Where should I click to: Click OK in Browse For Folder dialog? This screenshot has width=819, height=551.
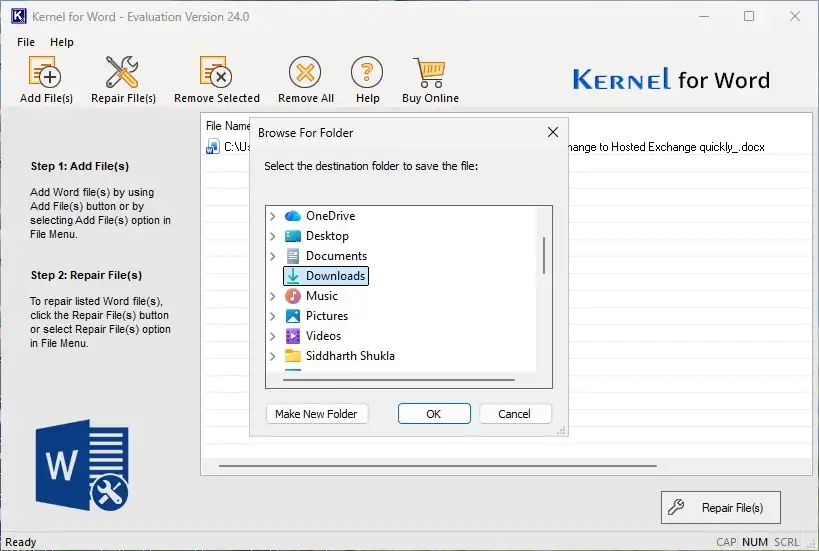434,414
